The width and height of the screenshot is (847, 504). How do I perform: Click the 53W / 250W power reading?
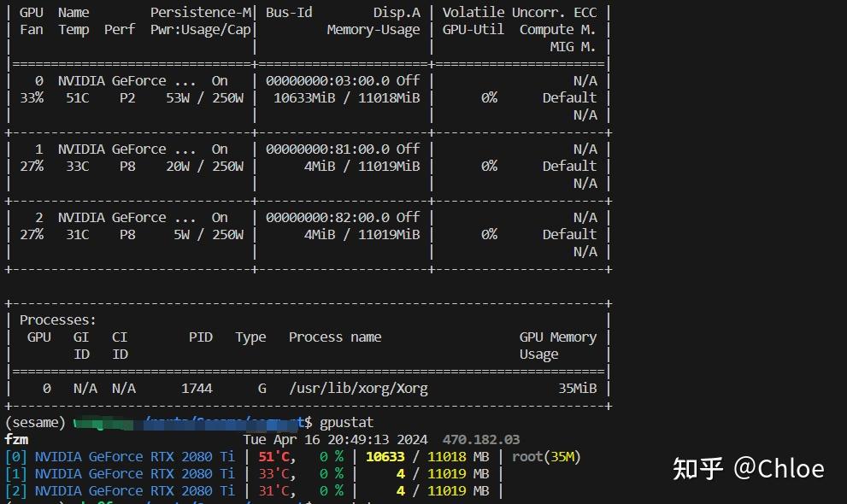[203, 97]
